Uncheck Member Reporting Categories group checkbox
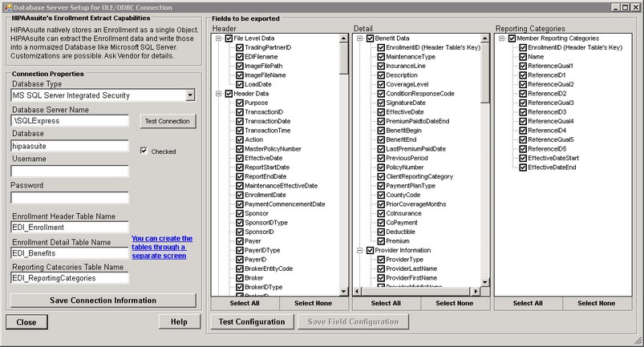This screenshot has width=644, height=347. (512, 38)
